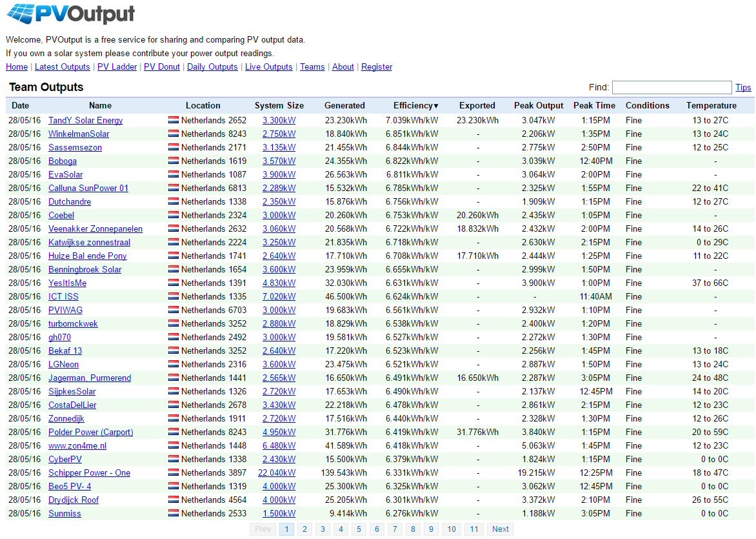Screen dimensions: 756x539
Task: Click the Netherlands flag beside TandY Solar Energy
Action: pyautogui.click(x=174, y=121)
